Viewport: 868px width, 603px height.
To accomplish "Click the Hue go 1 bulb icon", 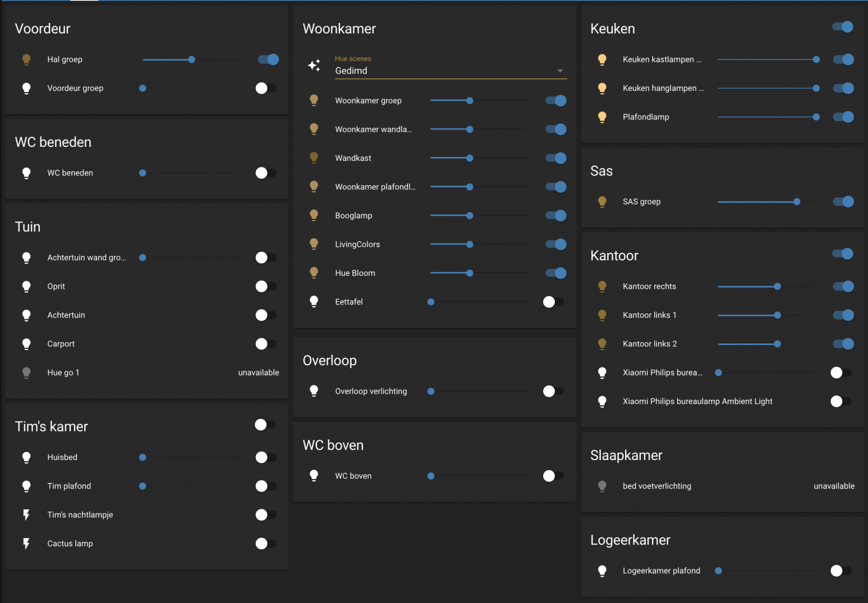I will pos(26,373).
